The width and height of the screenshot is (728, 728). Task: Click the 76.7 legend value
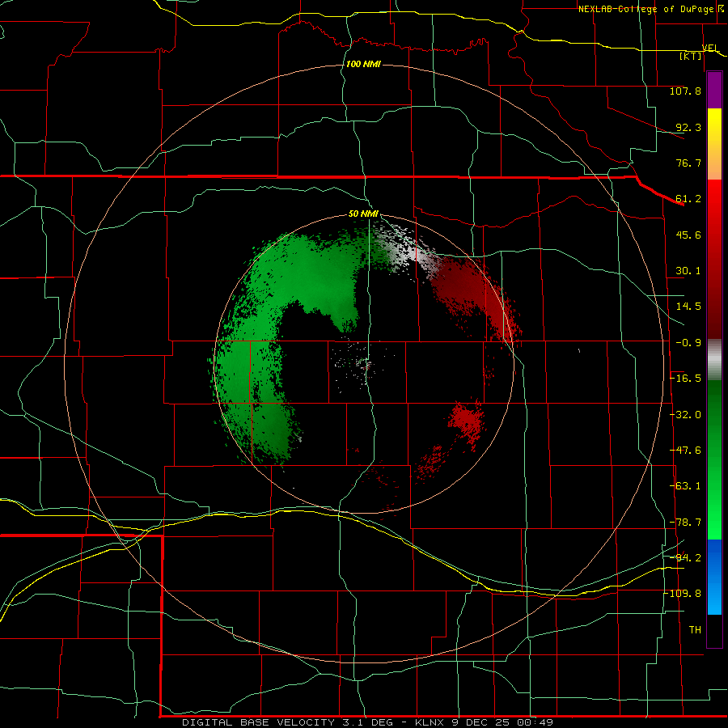pos(688,163)
